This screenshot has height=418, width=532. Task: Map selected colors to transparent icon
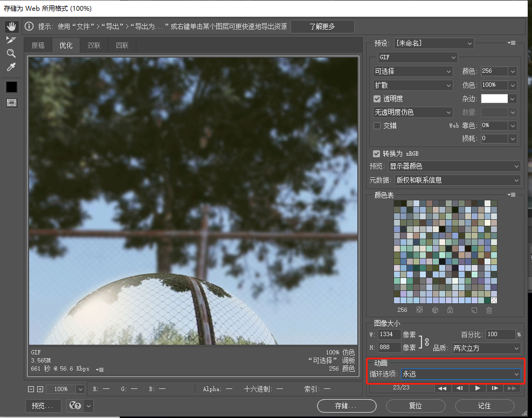click(420, 310)
